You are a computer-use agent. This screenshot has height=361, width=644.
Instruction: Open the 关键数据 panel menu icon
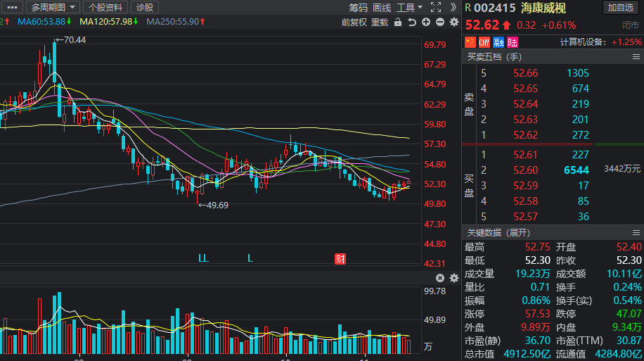click(x=636, y=233)
